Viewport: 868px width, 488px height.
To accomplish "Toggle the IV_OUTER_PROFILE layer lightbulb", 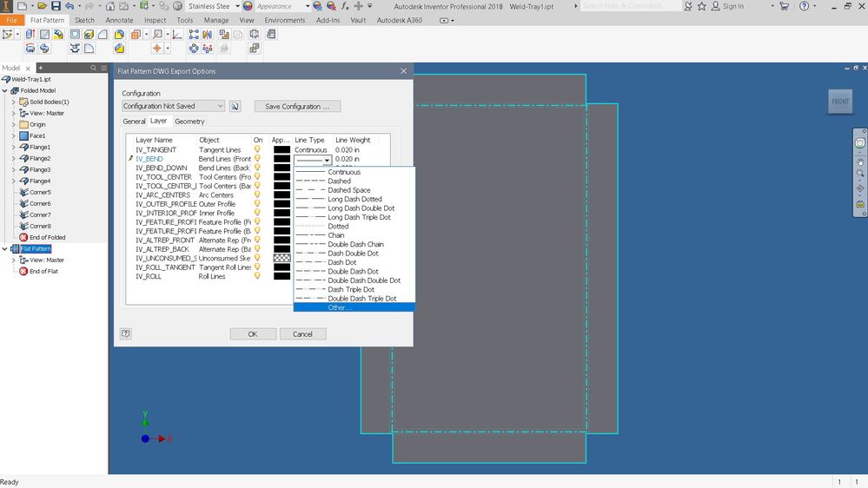I will click(257, 203).
